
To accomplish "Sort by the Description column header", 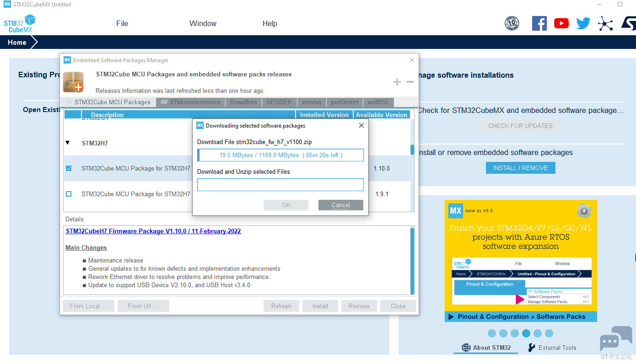I will pyautogui.click(x=189, y=115).
